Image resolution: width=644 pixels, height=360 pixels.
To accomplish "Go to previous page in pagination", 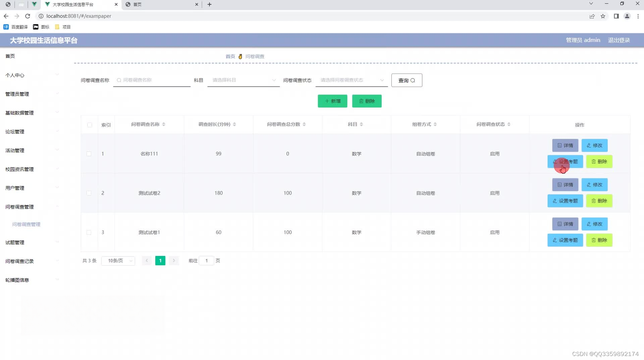I will click(x=147, y=261).
